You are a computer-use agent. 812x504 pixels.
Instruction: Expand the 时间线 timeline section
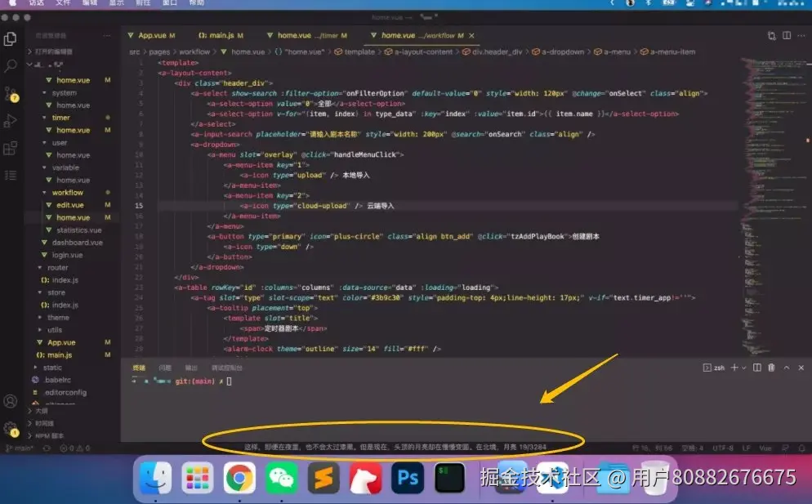click(x=40, y=423)
